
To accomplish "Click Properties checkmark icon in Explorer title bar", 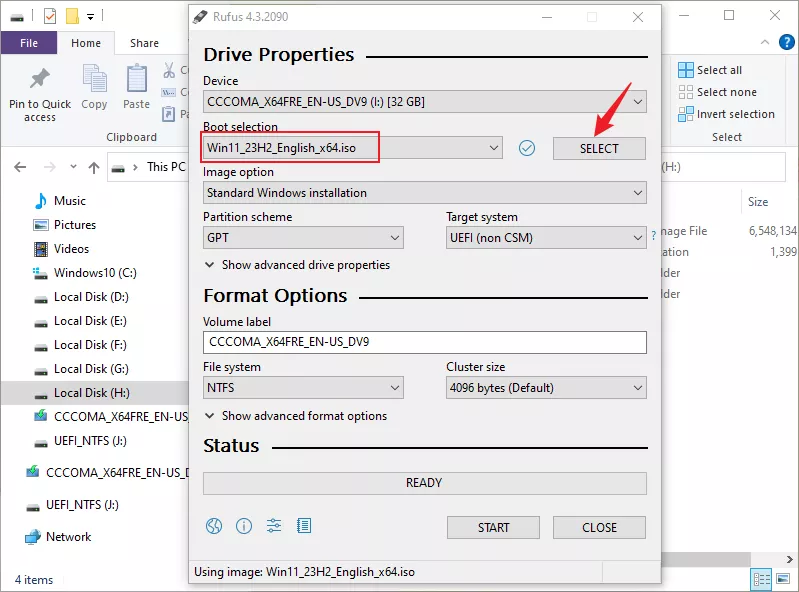I will pos(50,17).
